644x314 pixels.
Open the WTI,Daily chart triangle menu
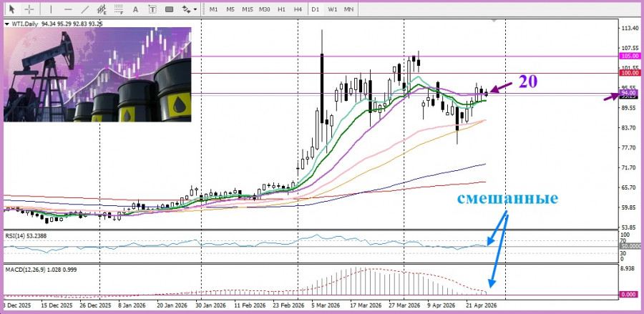[x=7, y=24]
